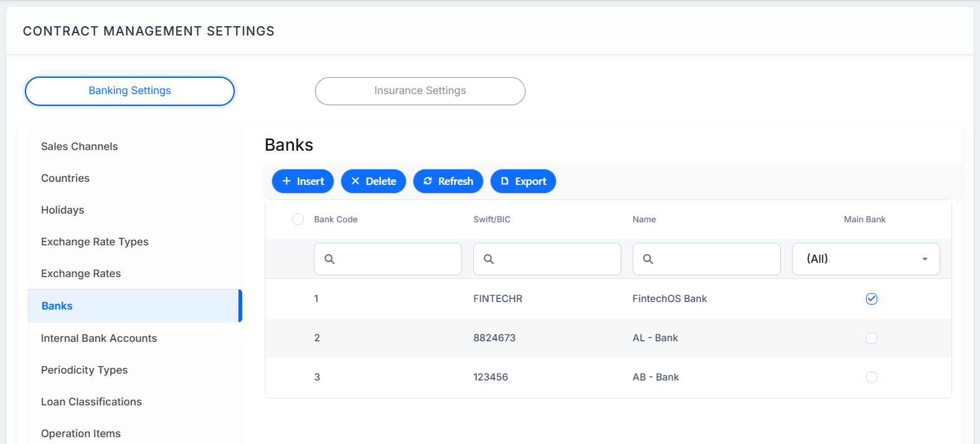Focus the Name filter input field
The height and width of the screenshot is (444, 980).
click(707, 259)
